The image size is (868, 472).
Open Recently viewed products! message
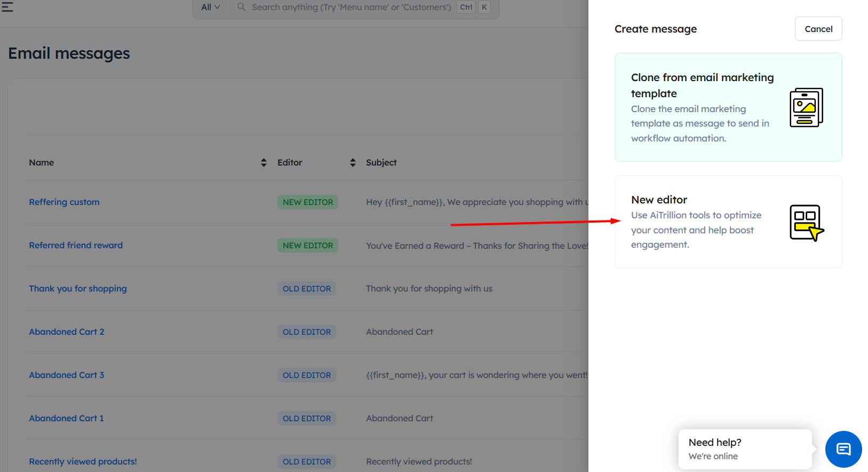(83, 461)
